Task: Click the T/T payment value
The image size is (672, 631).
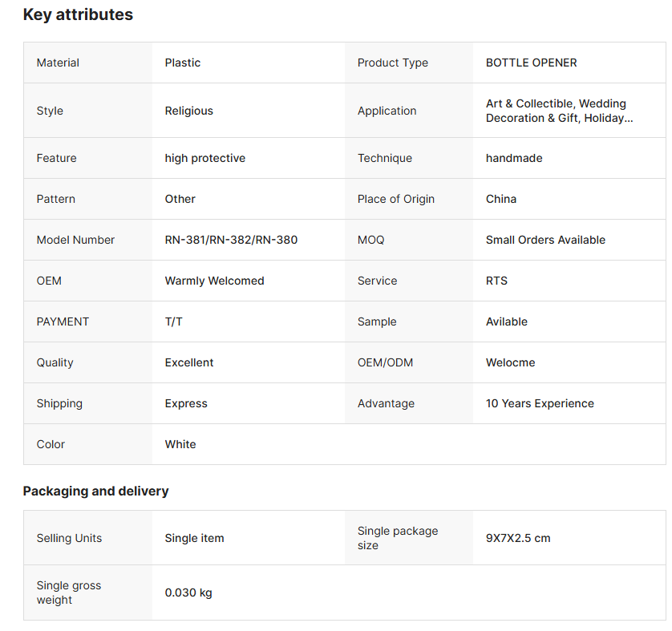Action: [173, 322]
